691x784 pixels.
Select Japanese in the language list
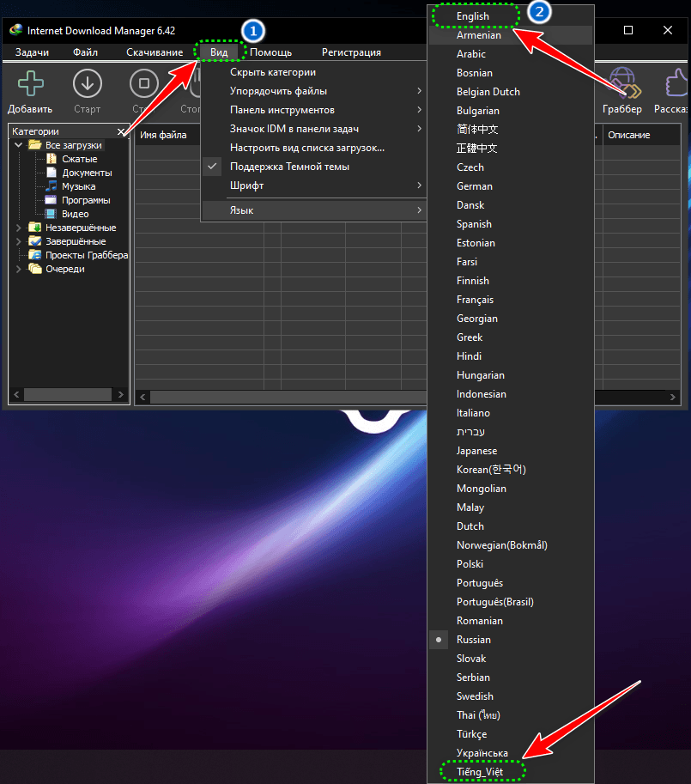pyautogui.click(x=511, y=451)
